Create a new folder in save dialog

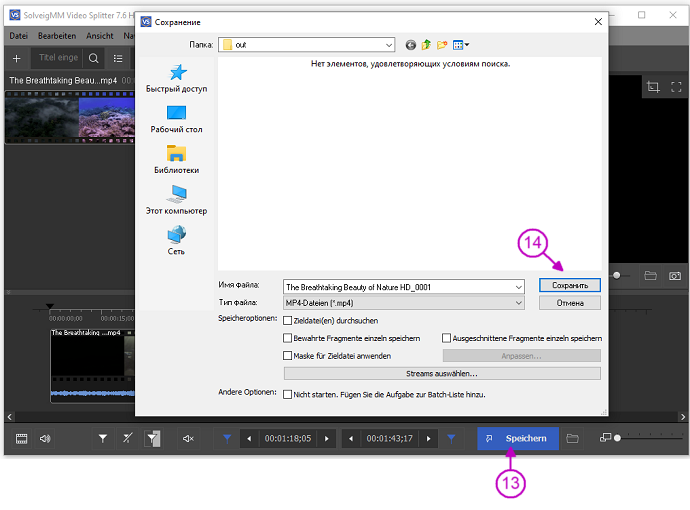point(442,45)
